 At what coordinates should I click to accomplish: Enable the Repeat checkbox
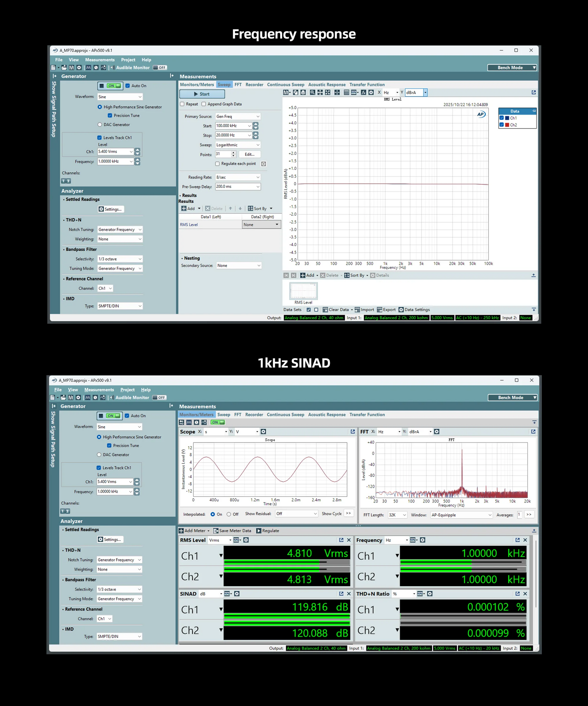182,104
